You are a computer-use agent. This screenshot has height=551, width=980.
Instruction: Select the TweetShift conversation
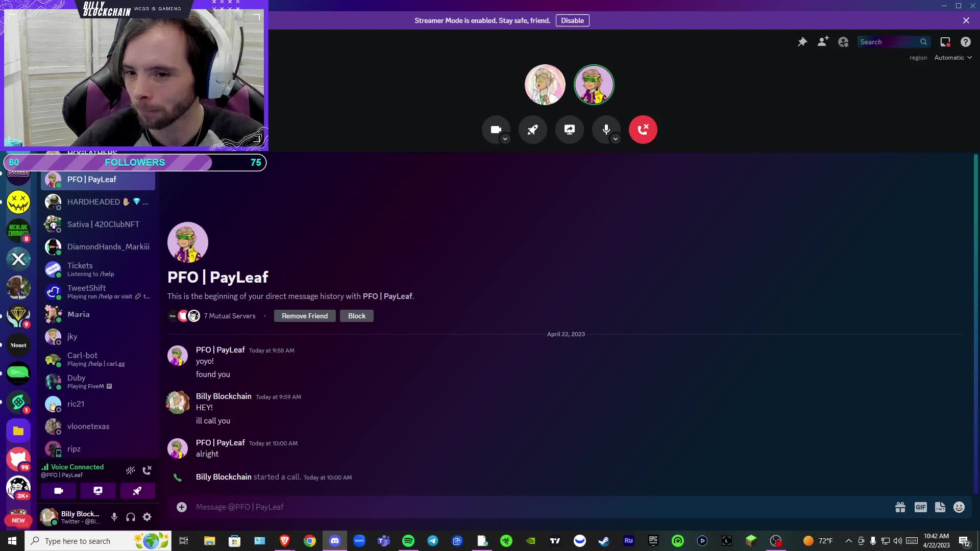(x=98, y=292)
